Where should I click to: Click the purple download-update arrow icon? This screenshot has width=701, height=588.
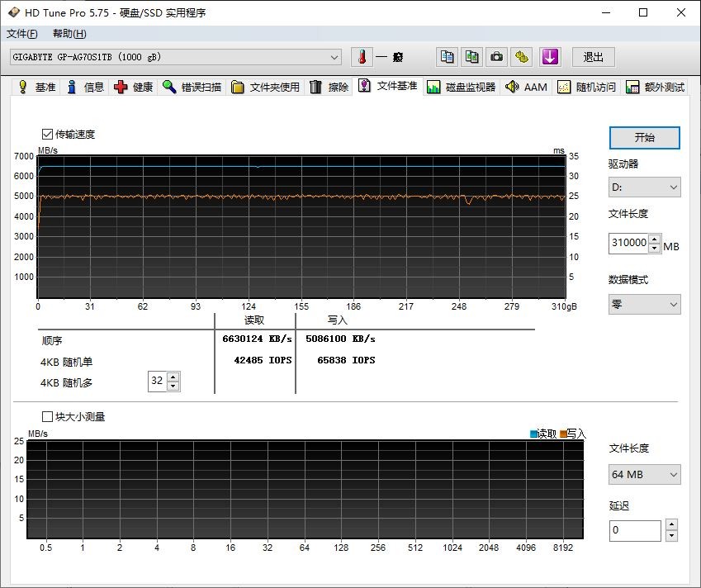[550, 57]
